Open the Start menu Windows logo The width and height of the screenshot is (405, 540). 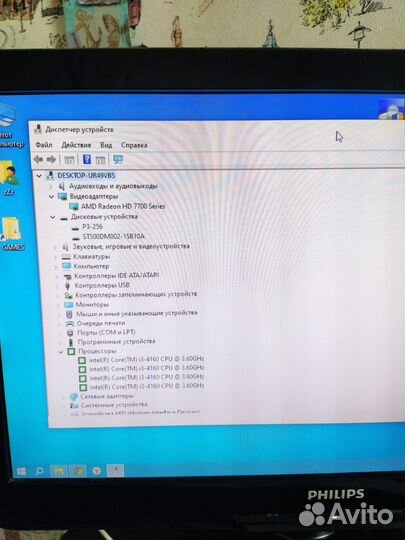coord(21,471)
